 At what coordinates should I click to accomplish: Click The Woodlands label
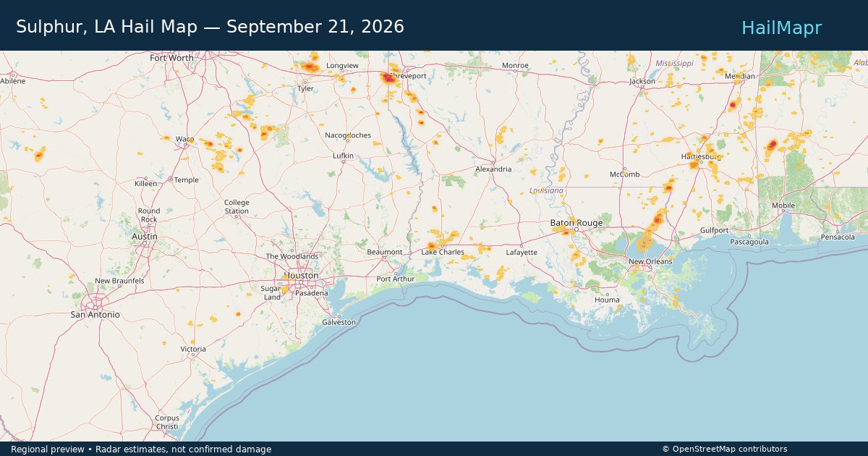click(x=292, y=256)
